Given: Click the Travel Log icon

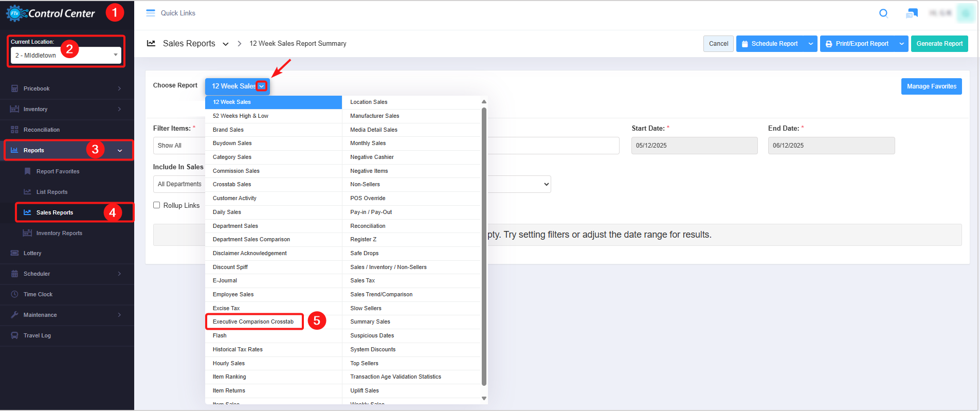Looking at the screenshot, I should [x=14, y=335].
